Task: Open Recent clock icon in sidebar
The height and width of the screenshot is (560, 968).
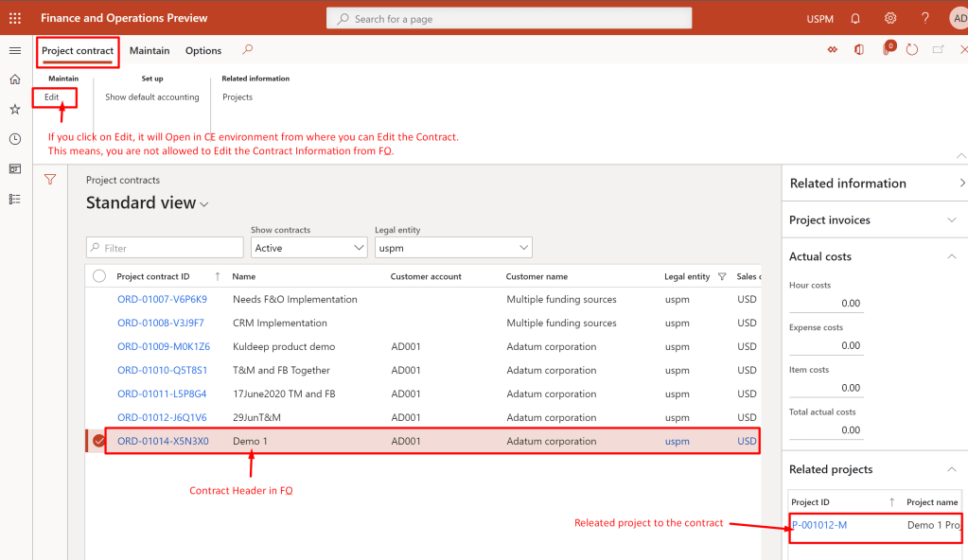Action: 14,139
